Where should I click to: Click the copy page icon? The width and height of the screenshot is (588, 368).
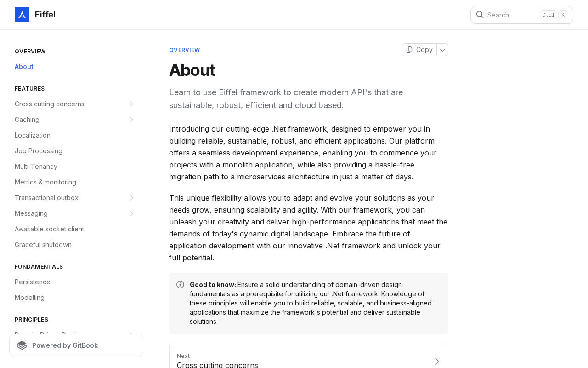point(409,50)
